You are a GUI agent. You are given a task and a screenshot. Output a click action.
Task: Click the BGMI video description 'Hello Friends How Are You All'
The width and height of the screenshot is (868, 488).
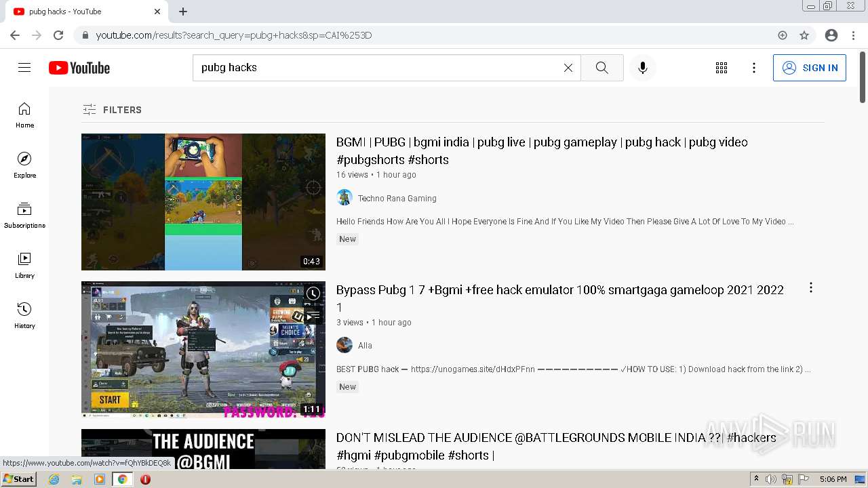(x=565, y=222)
